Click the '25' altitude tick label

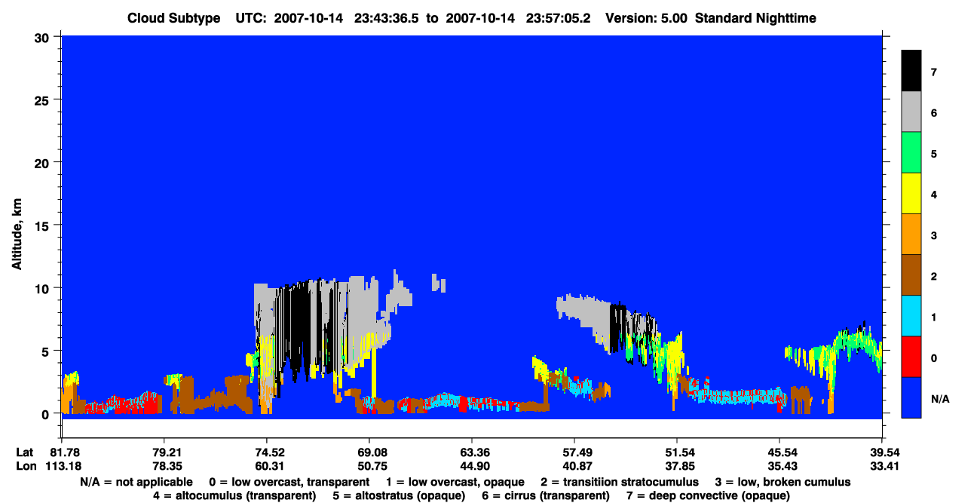click(x=44, y=100)
